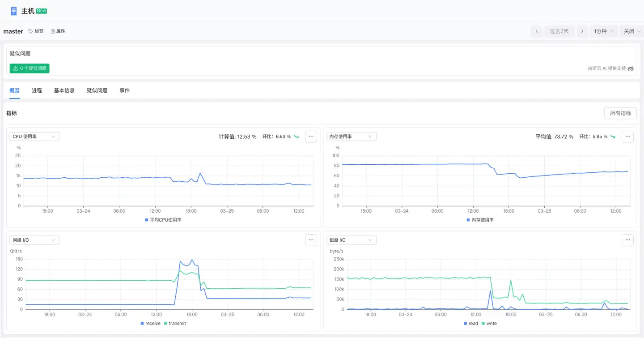
Task: Click the 标签 tag icon
Action: coord(31,31)
